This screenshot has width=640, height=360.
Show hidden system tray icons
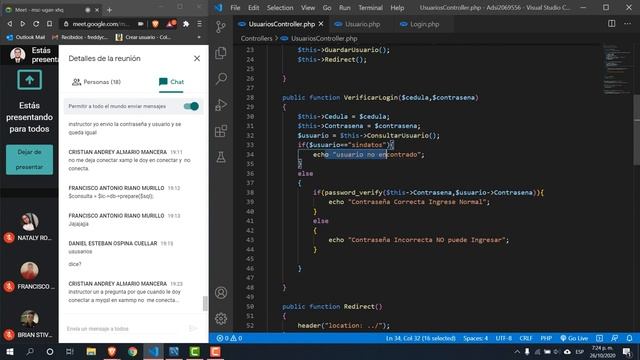pos(517,351)
